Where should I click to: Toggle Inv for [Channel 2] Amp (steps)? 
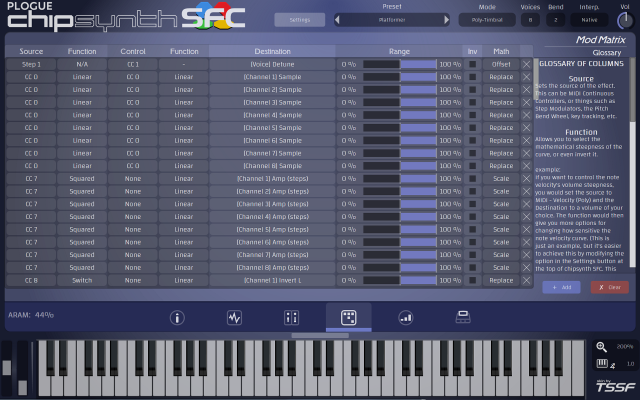473,191
